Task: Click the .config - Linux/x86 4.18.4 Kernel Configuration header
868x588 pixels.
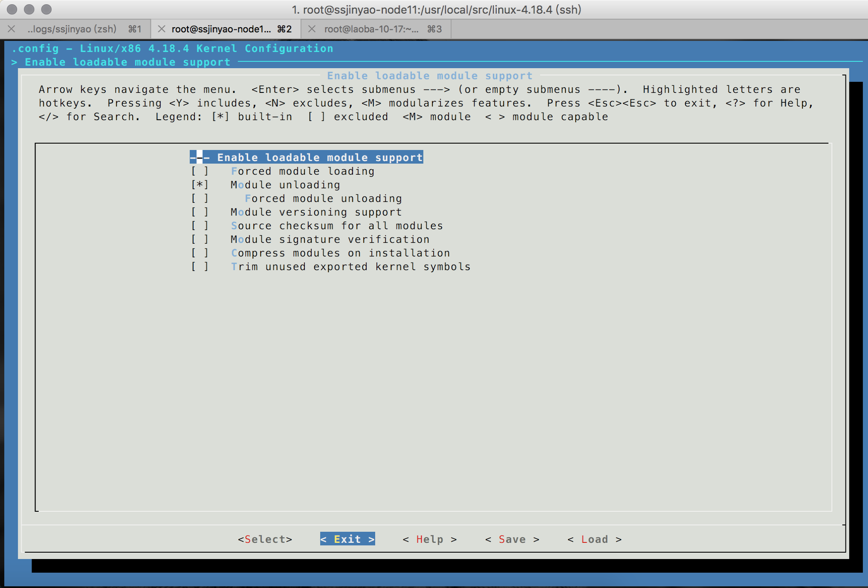Action: (172, 48)
